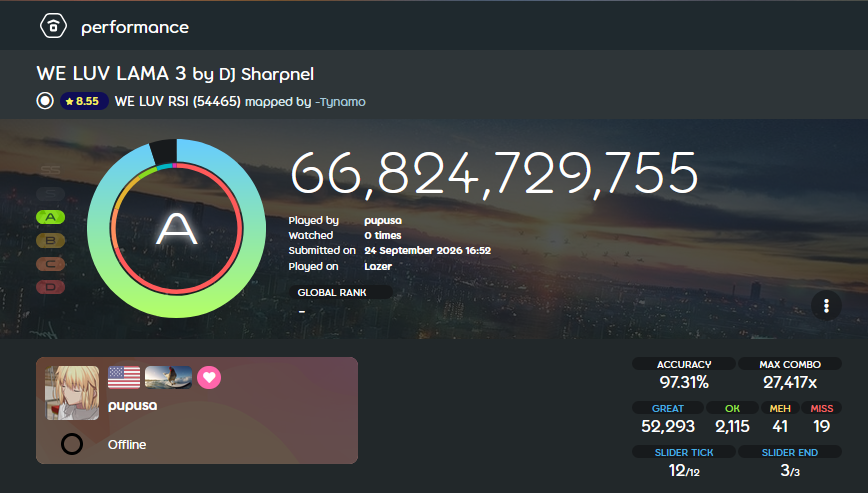868x493 pixels.
Task: Click the SLIDER END value 3/3
Action: point(790,470)
